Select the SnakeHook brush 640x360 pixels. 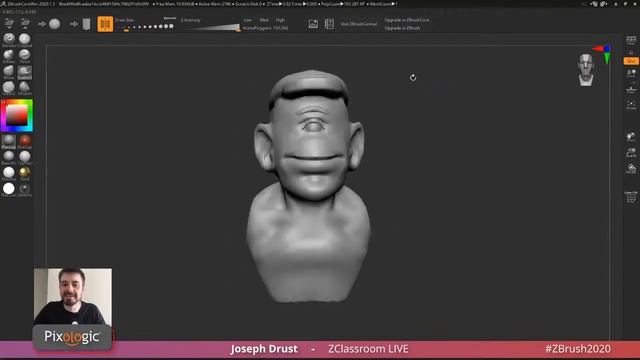pos(9,88)
